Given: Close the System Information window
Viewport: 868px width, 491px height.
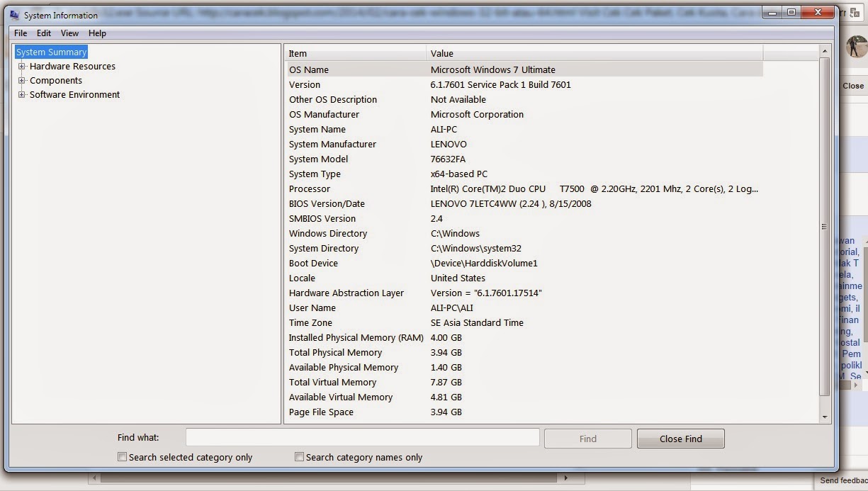Looking at the screenshot, I should point(817,12).
